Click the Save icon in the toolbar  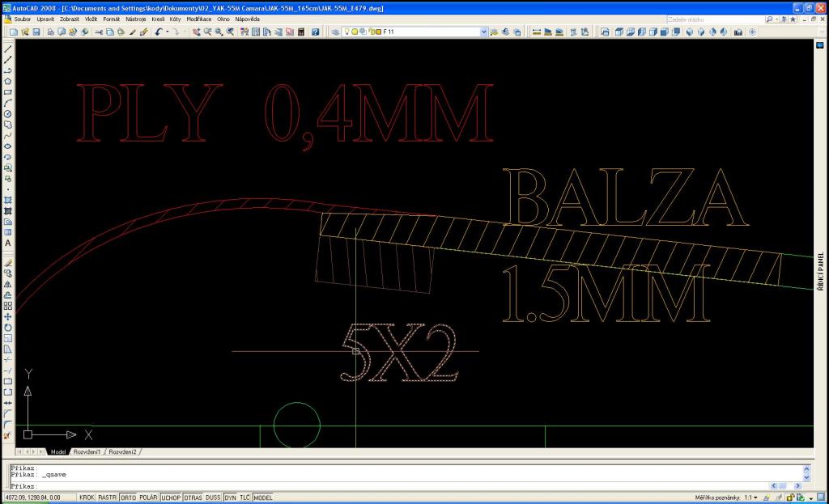(36, 32)
